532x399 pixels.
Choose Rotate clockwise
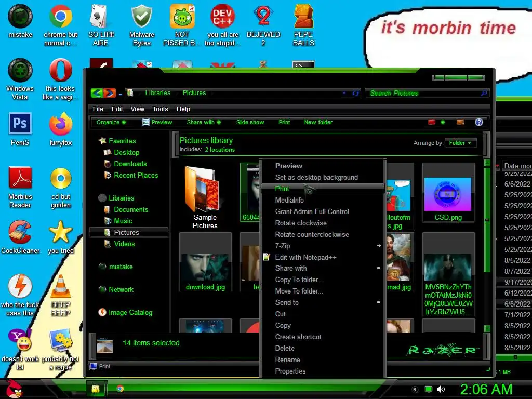point(323,223)
